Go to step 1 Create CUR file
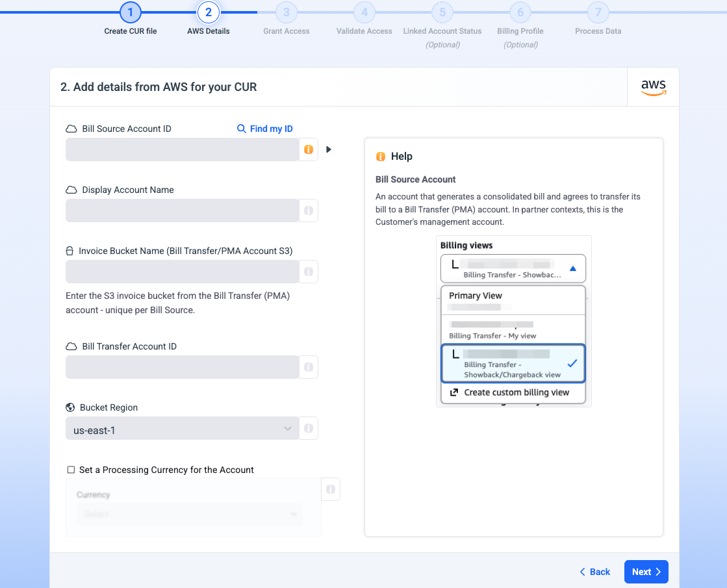This screenshot has width=727, height=588. 131,12
